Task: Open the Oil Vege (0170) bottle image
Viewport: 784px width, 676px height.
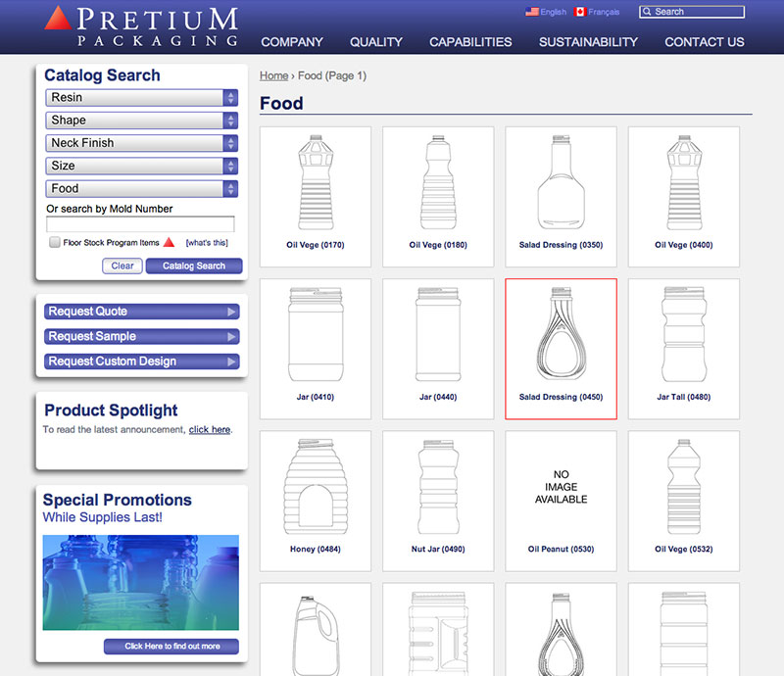Action: pos(316,182)
